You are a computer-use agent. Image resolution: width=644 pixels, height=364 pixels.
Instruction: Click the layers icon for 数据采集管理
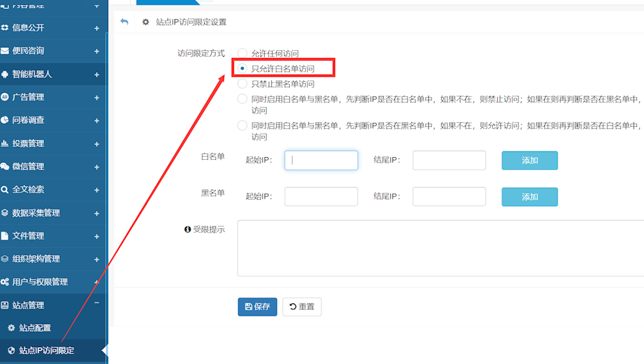pyautogui.click(x=5, y=213)
